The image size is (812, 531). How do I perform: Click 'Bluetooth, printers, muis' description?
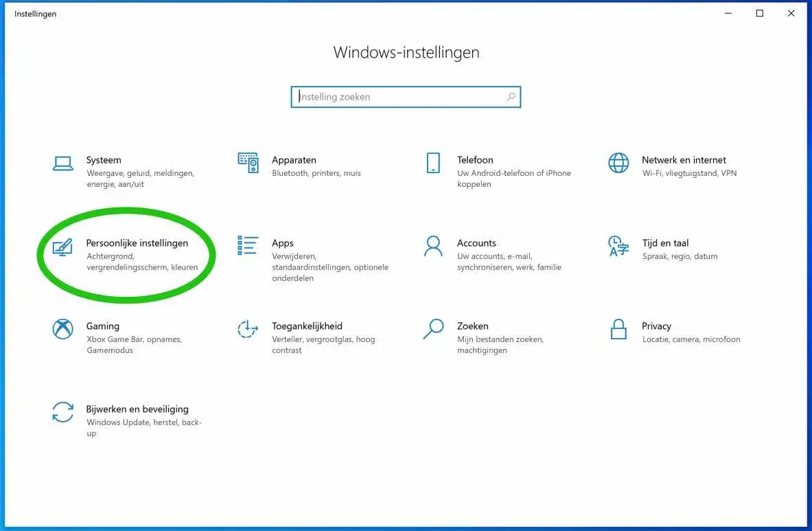point(316,173)
